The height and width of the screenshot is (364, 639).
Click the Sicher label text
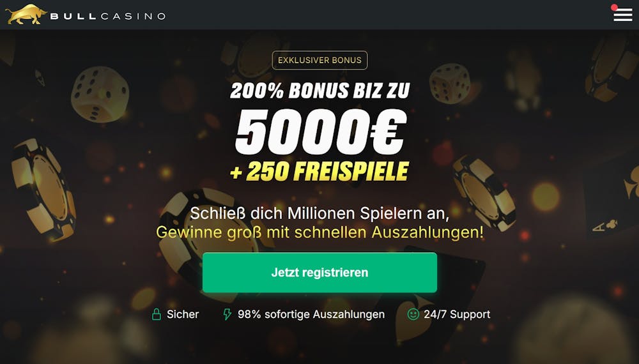click(x=183, y=314)
